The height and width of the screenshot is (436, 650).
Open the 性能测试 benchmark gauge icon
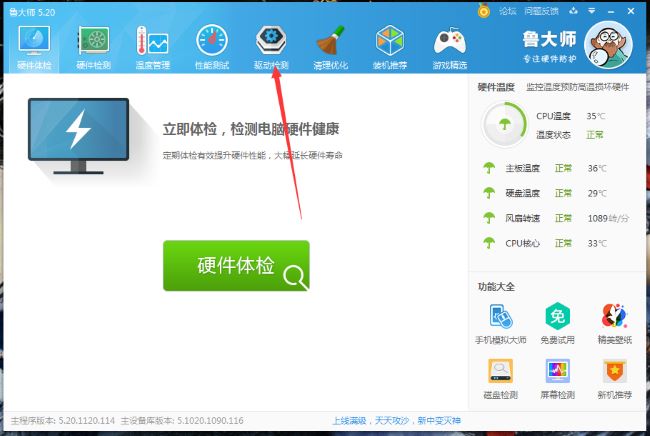tap(211, 47)
